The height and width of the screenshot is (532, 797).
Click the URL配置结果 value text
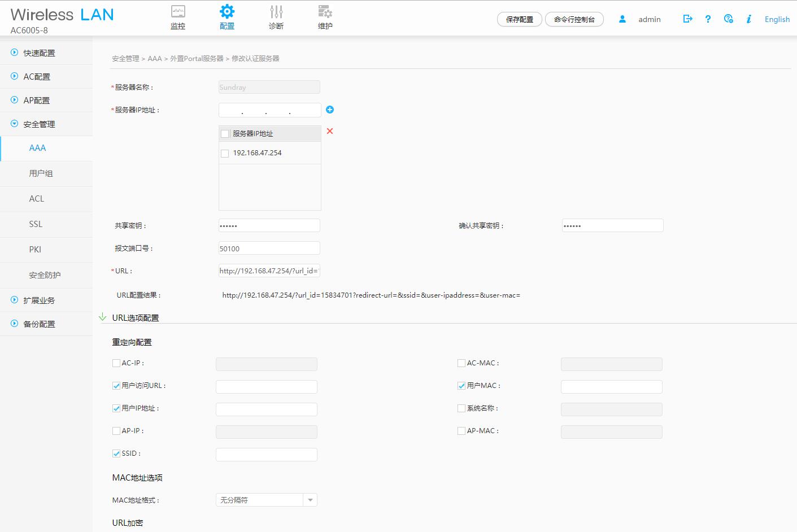click(371, 295)
